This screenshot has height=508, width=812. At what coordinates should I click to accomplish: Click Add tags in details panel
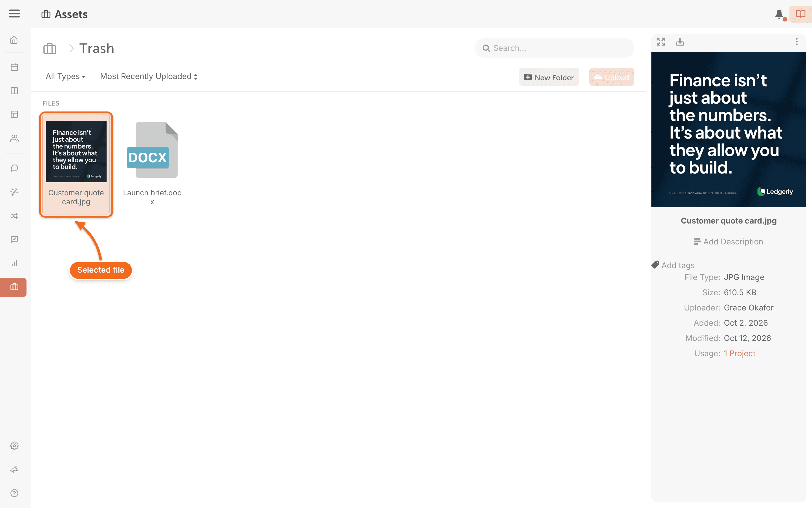click(x=673, y=265)
